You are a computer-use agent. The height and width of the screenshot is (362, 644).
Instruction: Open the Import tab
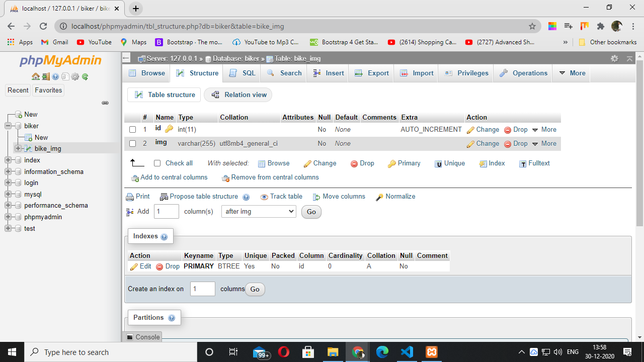pyautogui.click(x=417, y=73)
